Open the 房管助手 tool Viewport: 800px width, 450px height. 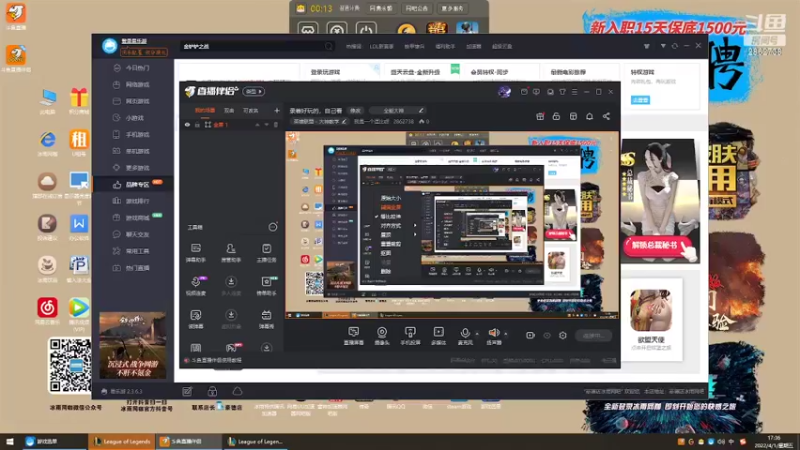[x=231, y=253]
